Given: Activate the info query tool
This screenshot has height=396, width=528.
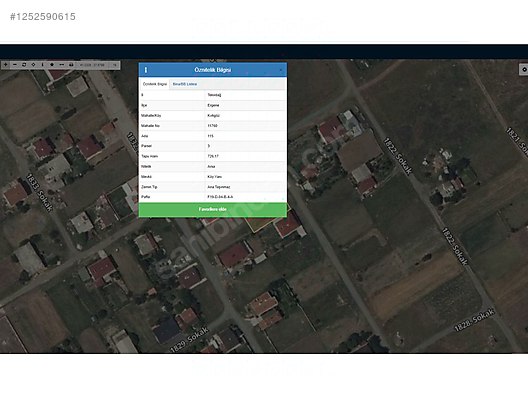Looking at the screenshot, I should (x=42, y=64).
